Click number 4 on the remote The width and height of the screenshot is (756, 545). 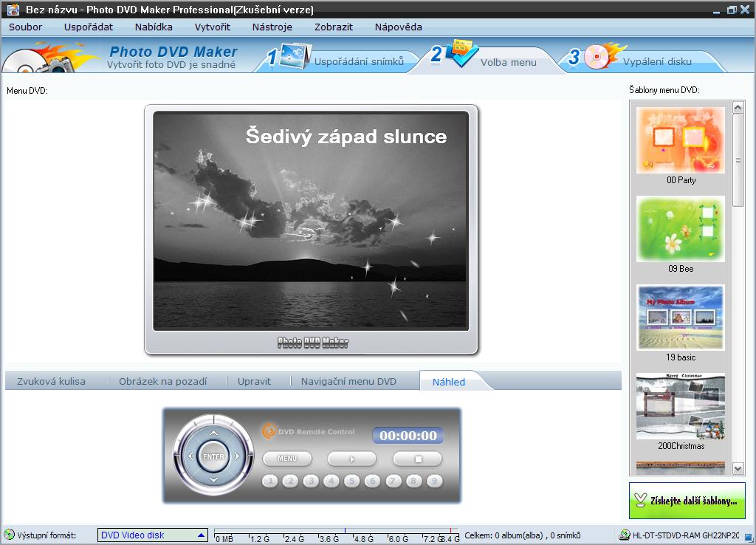(331, 481)
